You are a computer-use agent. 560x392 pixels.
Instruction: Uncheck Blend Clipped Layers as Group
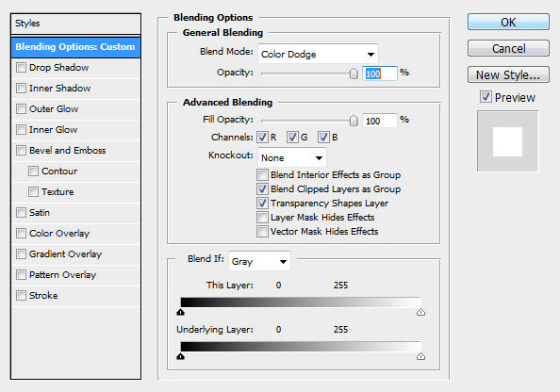tap(262, 188)
